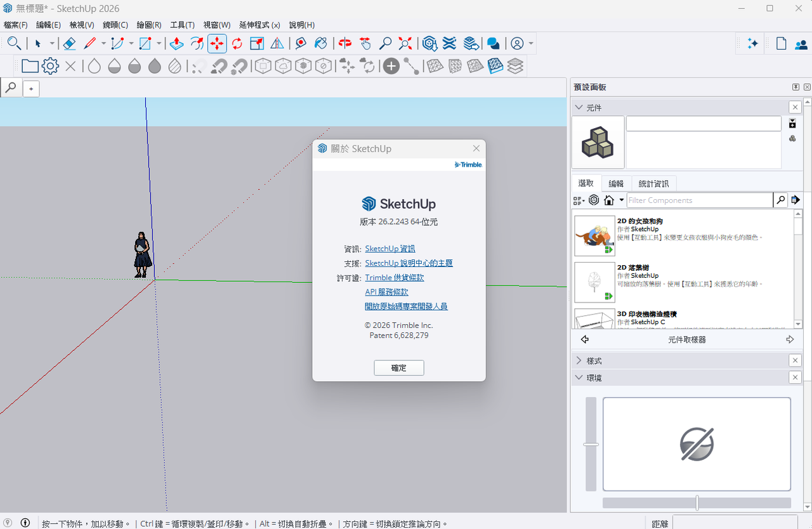812x529 pixels.
Task: Select the Eraser tool
Action: (70, 44)
